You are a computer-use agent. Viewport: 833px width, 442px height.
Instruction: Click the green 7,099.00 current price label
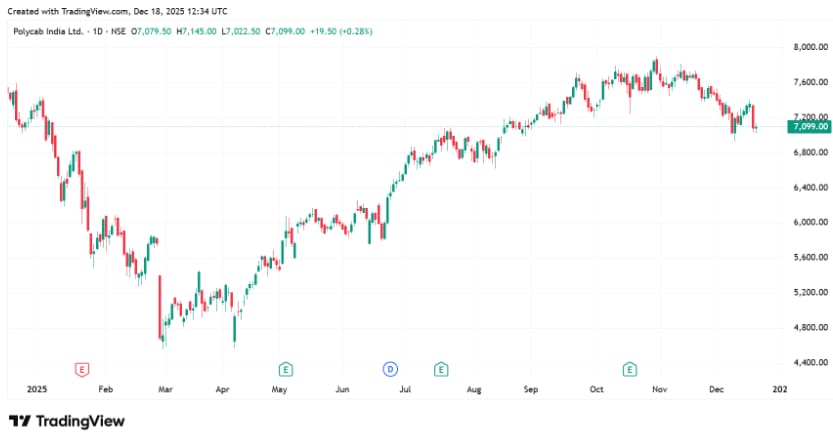click(x=808, y=127)
